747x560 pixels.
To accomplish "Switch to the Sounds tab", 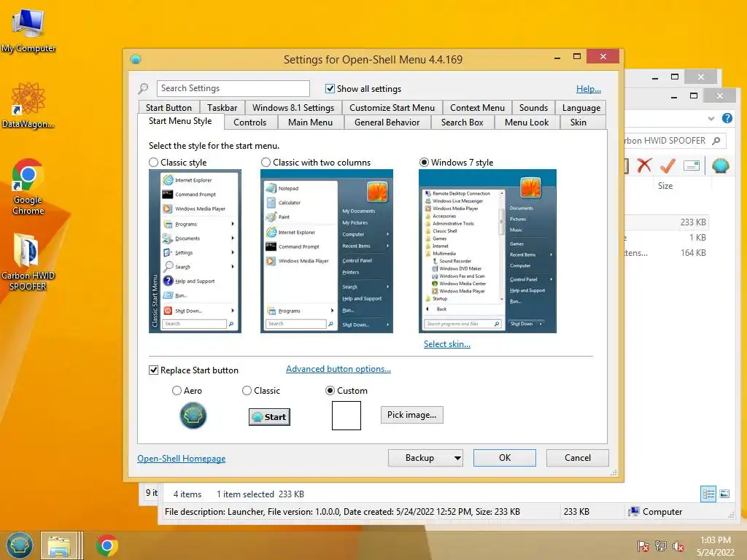I will (533, 108).
